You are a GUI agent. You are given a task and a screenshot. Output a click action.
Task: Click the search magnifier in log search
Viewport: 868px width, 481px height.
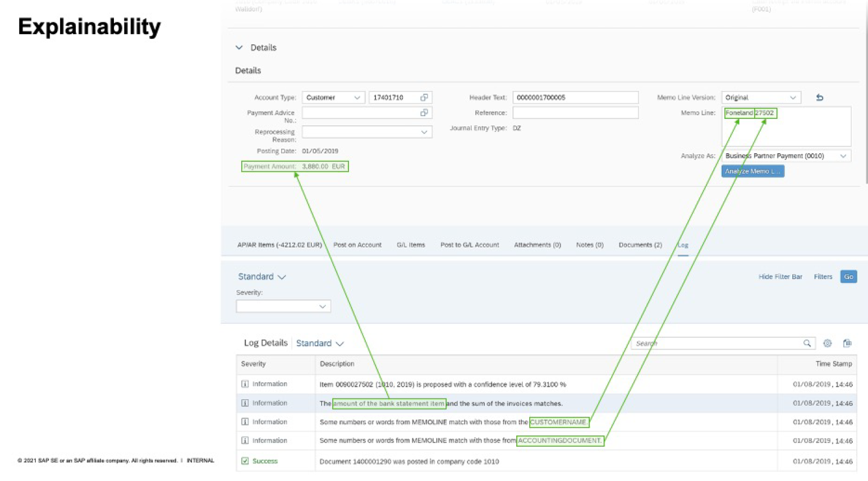pos(807,343)
